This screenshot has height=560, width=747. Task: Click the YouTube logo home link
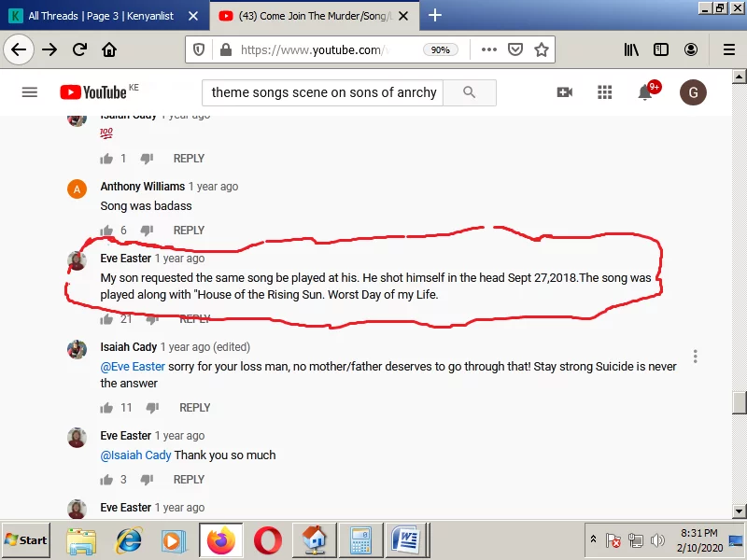click(93, 92)
